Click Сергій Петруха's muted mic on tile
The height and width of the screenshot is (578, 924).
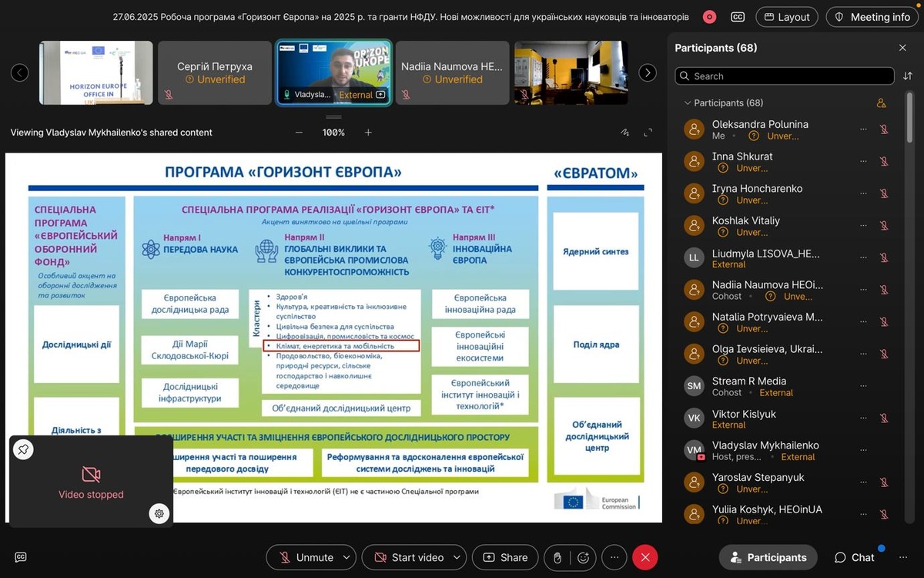click(168, 95)
